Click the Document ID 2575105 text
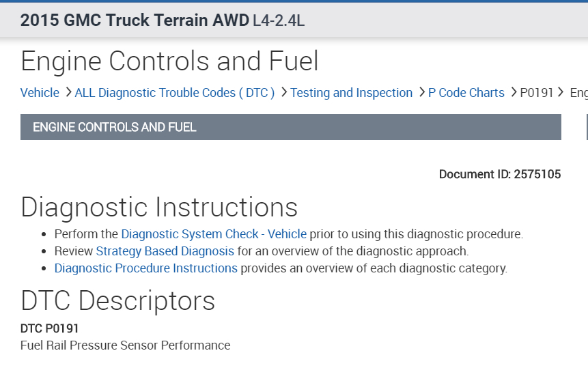The width and height of the screenshot is (588, 368). 500,175
